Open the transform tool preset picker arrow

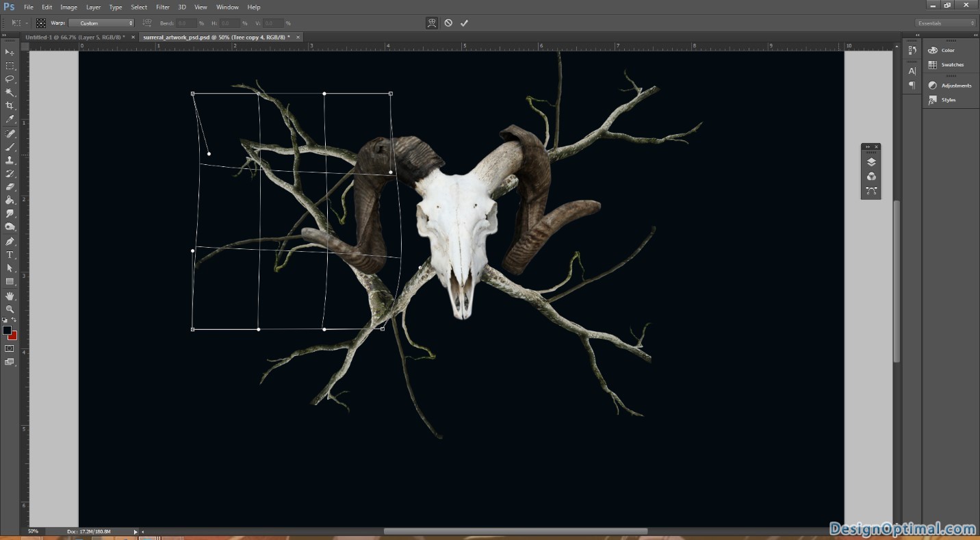click(x=27, y=23)
